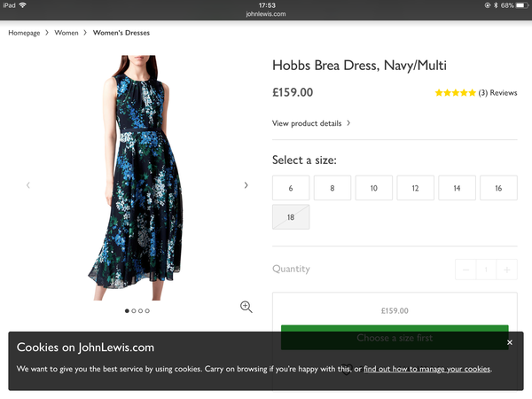Open the Homepage breadcrumb
The image size is (532, 399).
[x=24, y=33]
